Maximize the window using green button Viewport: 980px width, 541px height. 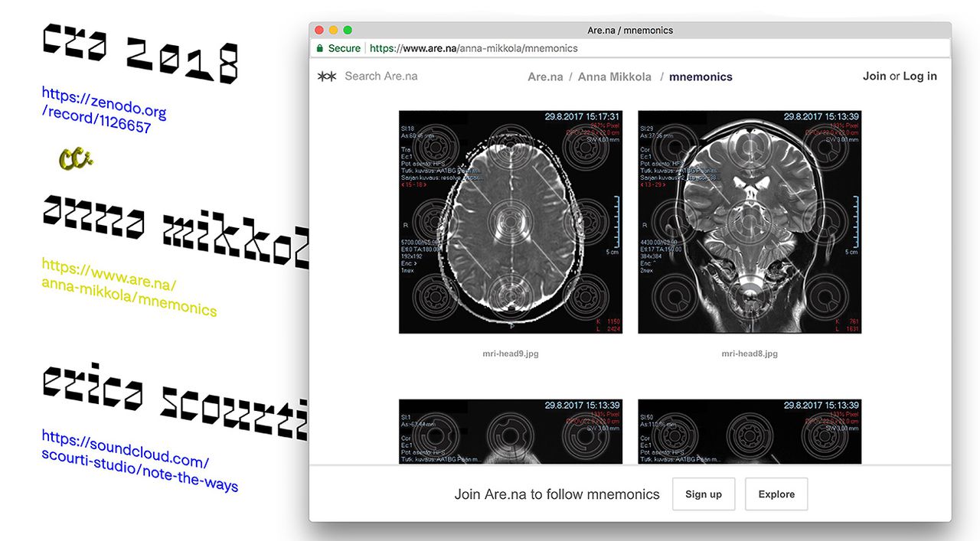pyautogui.click(x=348, y=31)
